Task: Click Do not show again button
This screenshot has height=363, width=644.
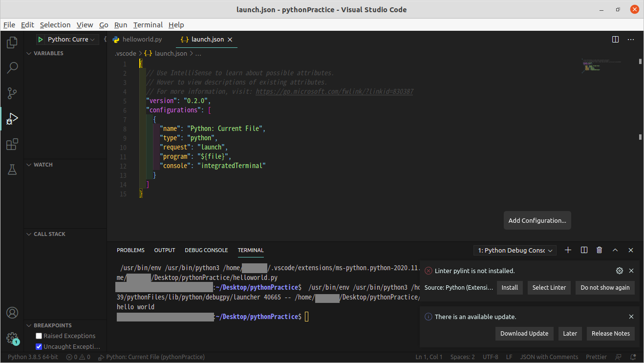Action: [x=605, y=288]
